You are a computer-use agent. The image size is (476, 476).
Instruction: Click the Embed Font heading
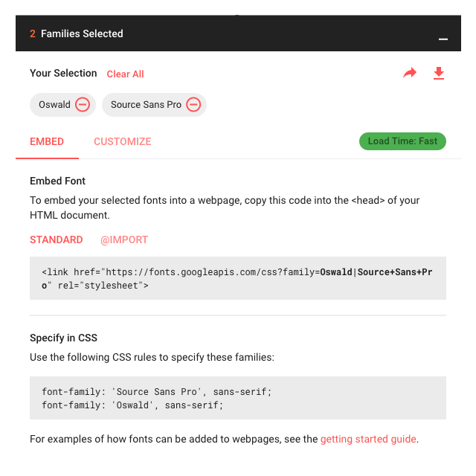[58, 181]
